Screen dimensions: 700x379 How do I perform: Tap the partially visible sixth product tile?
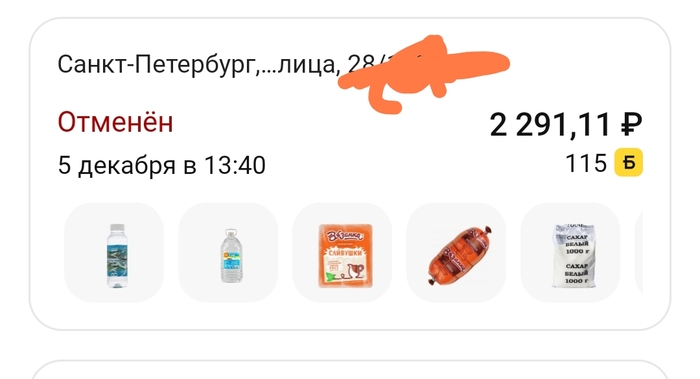[639, 252]
